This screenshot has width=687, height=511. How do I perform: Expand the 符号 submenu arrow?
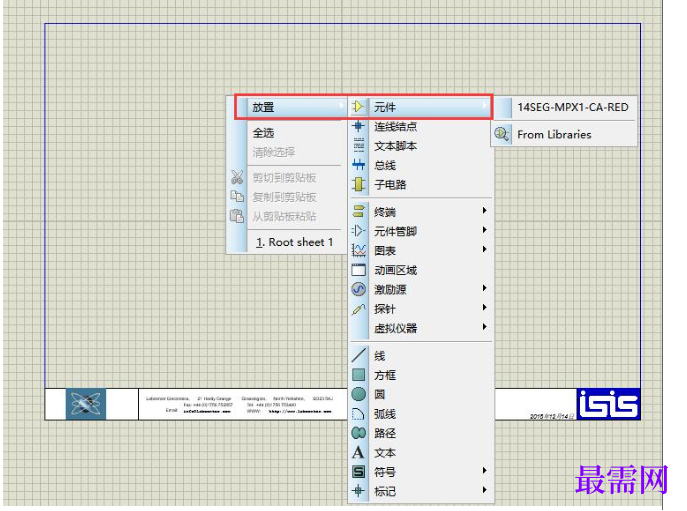485,470
